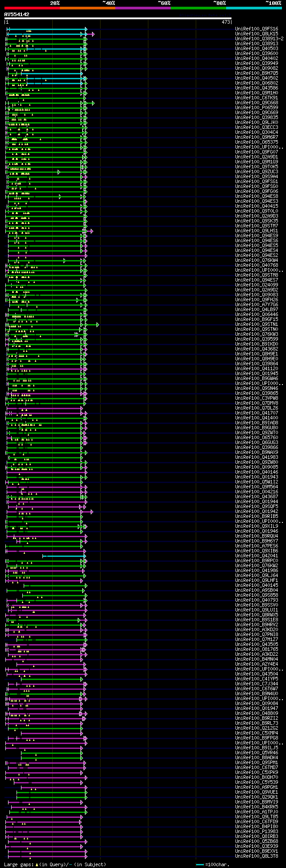The width and height of the screenshot is (286, 868).
Task: Select hit label UniRef100_A1TPJ0
Action: coord(257,812)
